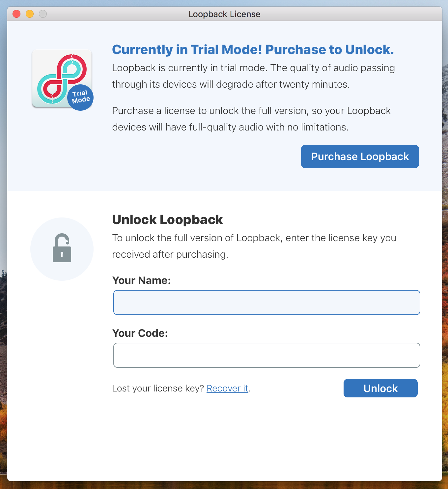Click the Trial Mode headline text
Image resolution: width=448 pixels, height=489 pixels.
tap(253, 50)
